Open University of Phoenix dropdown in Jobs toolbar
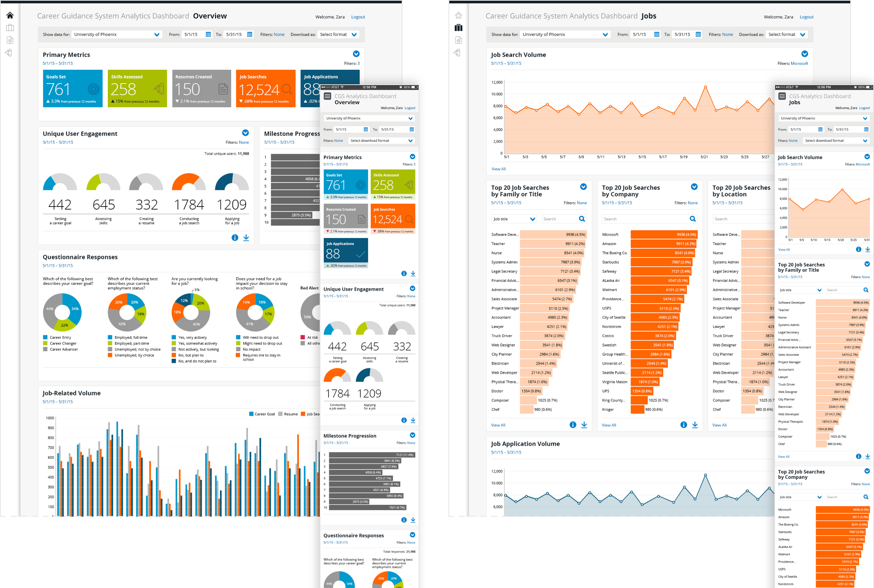 (x=565, y=34)
